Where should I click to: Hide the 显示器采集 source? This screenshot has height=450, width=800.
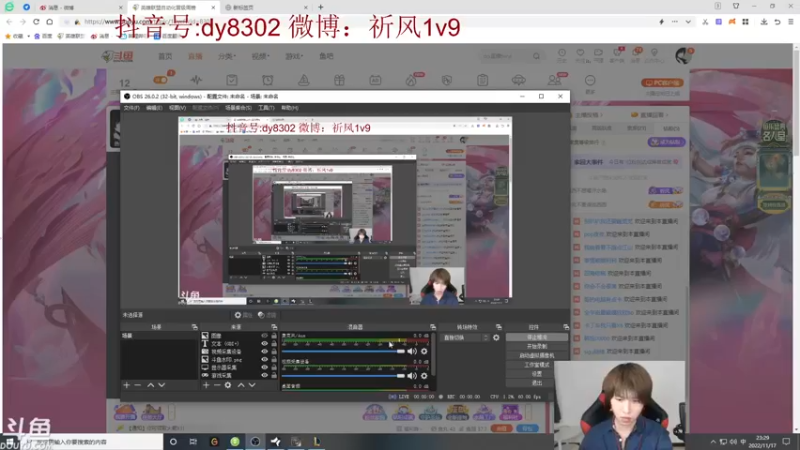264,367
